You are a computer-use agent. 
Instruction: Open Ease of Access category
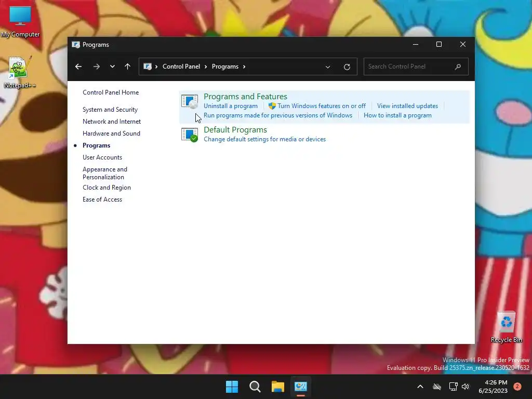point(102,199)
